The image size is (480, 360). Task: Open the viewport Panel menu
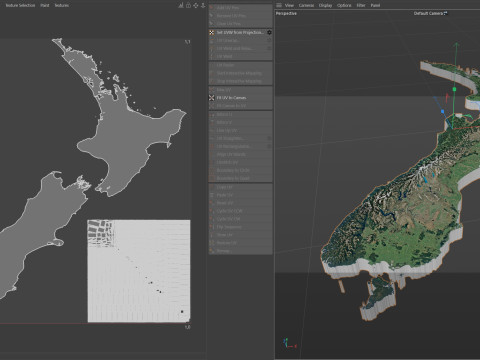pyautogui.click(x=375, y=5)
